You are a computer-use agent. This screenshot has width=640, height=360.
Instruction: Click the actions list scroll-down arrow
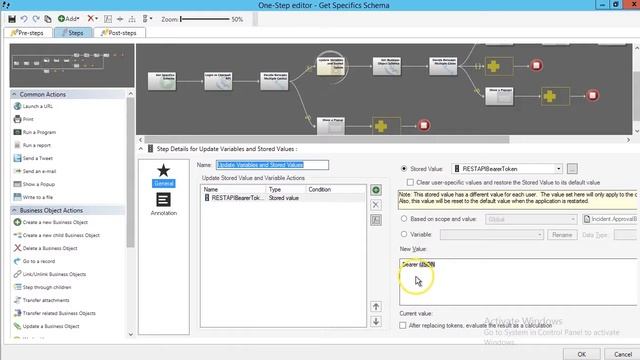tap(131, 334)
